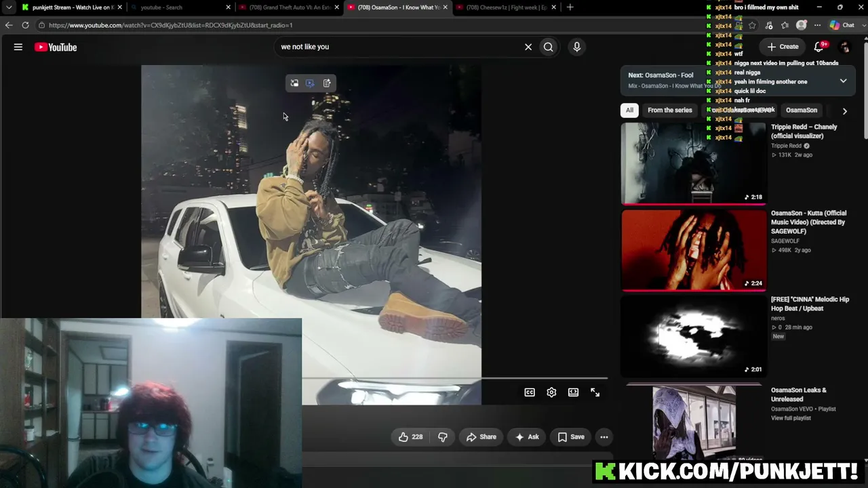Click the video progress bar
Viewport: 868px width, 488px height.
point(455,378)
